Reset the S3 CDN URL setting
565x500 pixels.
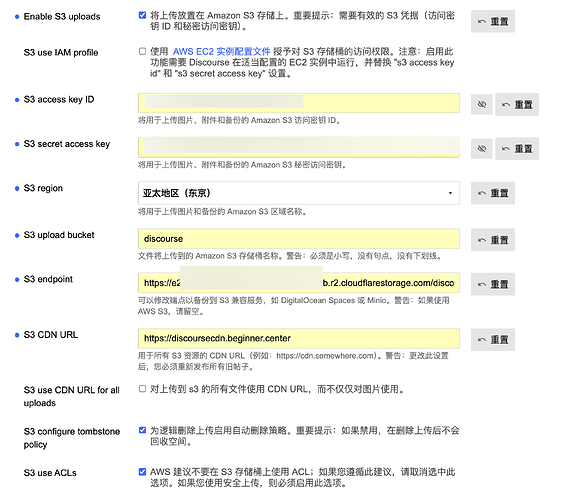pyautogui.click(x=493, y=339)
